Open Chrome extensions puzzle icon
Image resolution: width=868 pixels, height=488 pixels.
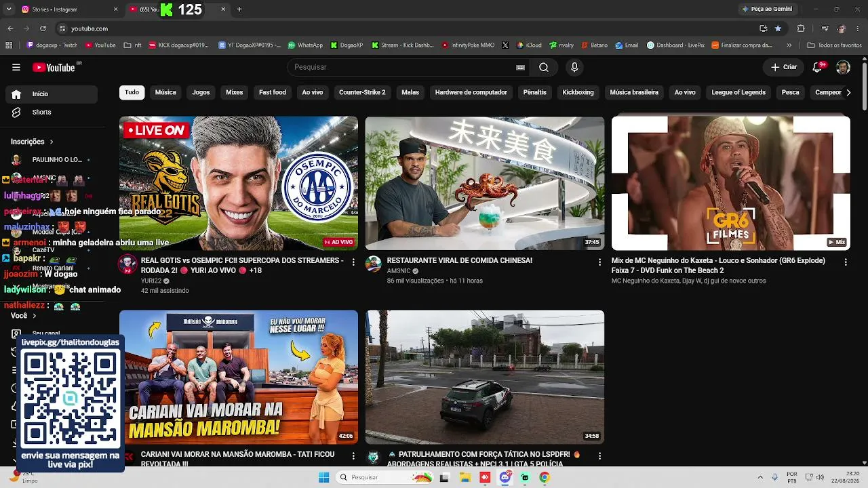click(801, 28)
